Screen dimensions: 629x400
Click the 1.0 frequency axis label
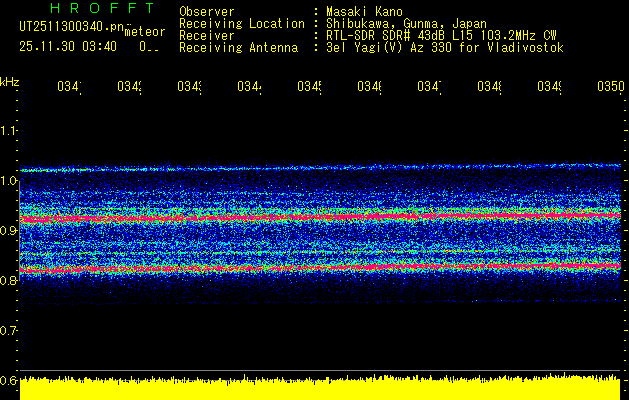9,181
